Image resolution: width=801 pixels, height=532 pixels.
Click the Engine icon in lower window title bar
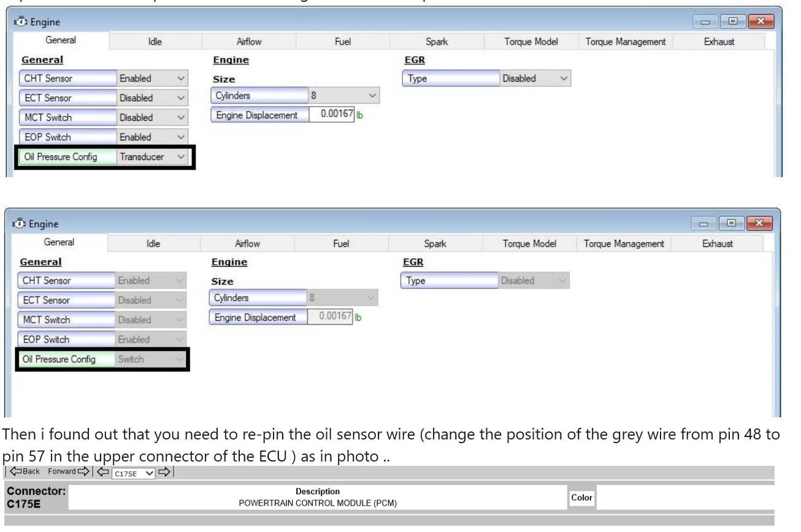20,224
